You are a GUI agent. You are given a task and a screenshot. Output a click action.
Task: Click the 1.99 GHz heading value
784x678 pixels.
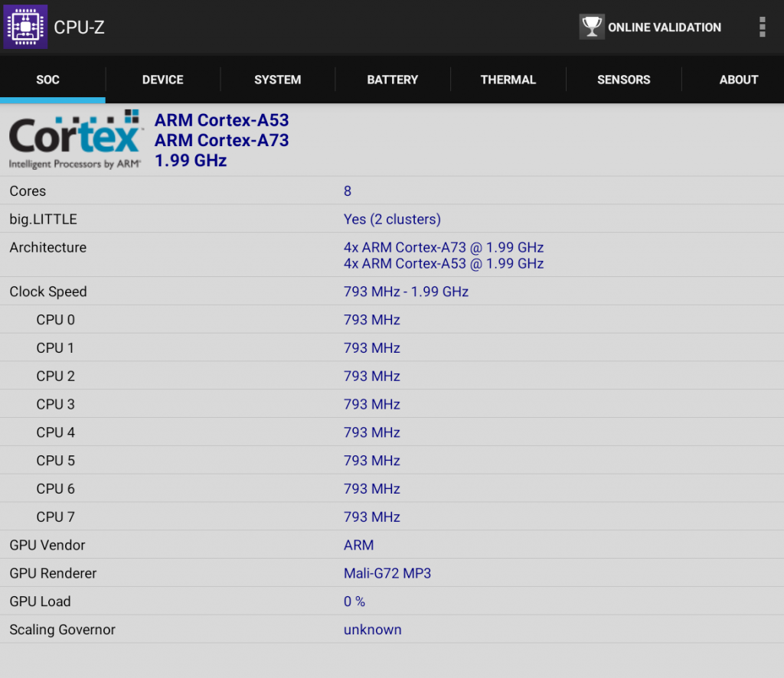point(191,161)
